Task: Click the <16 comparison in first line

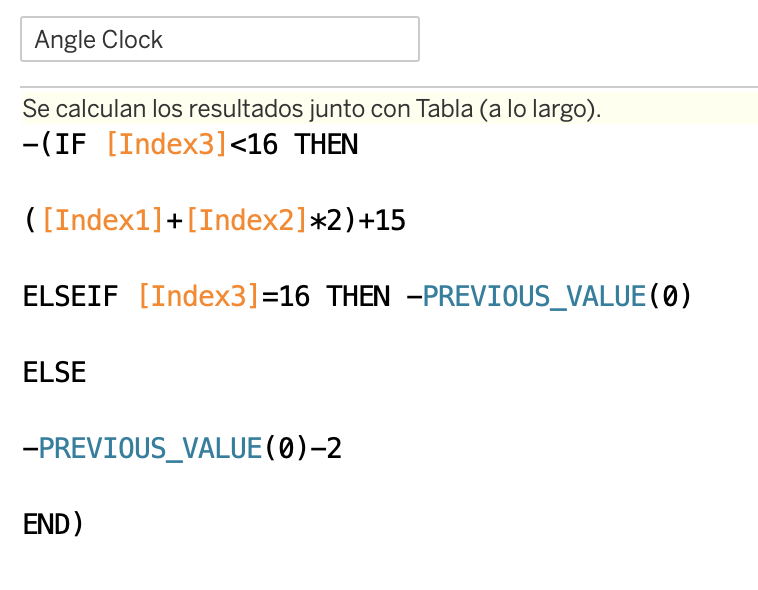Action: (x=254, y=145)
